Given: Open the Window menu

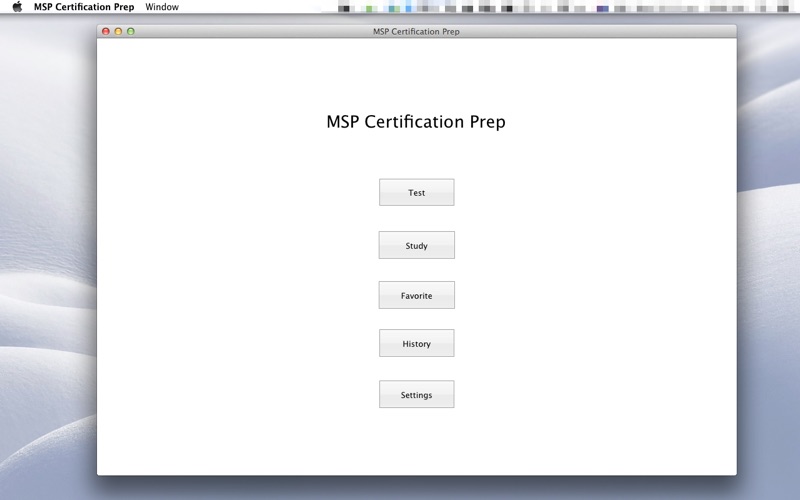Looking at the screenshot, I should pos(162,7).
